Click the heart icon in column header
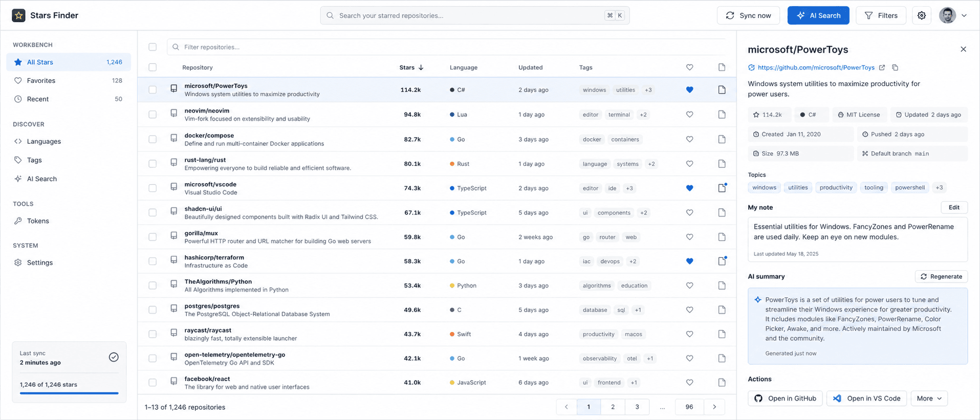Screen dimensions: 980x420 pos(689,68)
